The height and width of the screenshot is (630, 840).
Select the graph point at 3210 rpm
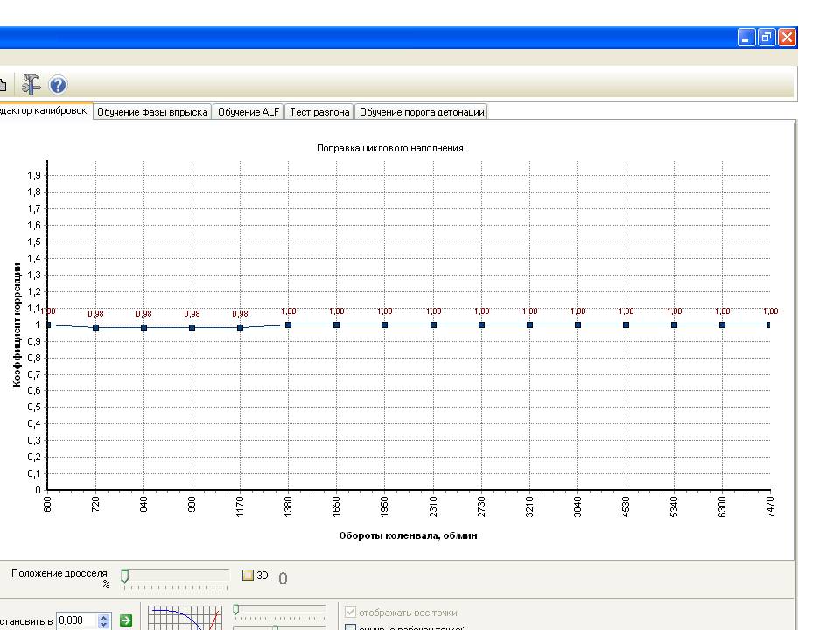coord(530,325)
